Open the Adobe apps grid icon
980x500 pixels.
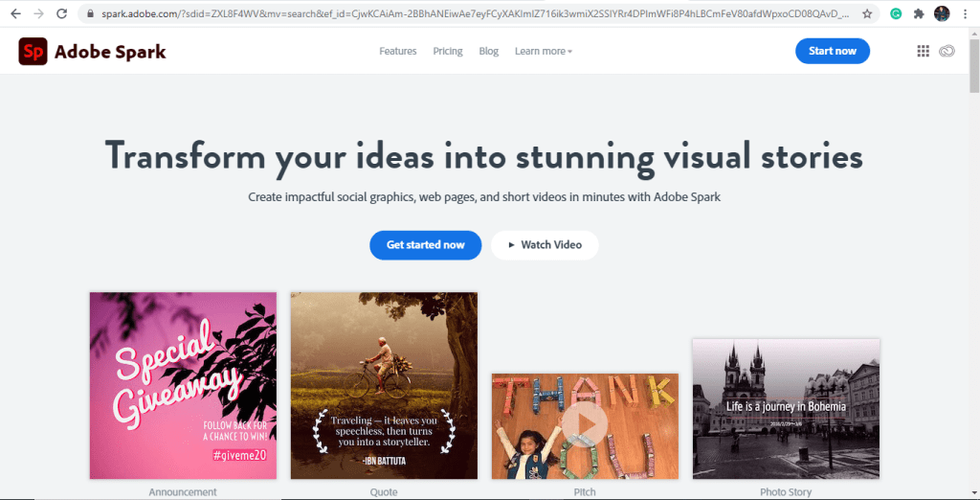(x=923, y=52)
